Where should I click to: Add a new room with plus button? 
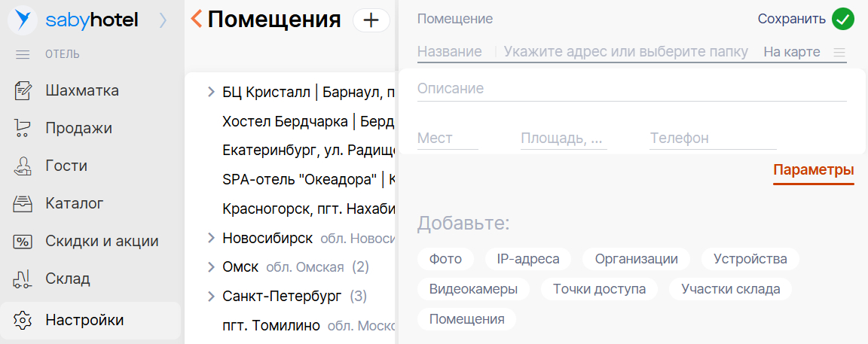371,20
